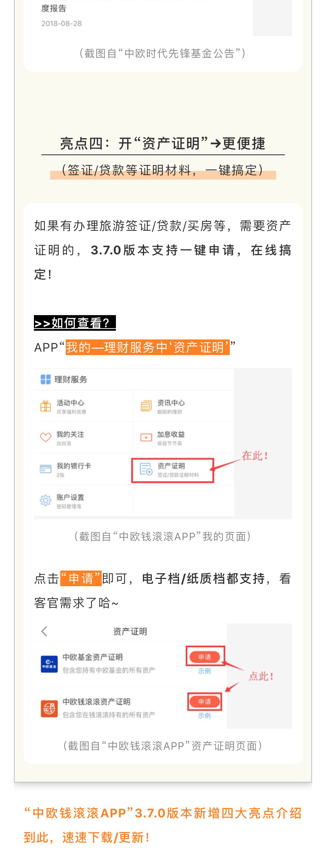
Task: Click the 我的关注 heart icon
Action: click(45, 437)
